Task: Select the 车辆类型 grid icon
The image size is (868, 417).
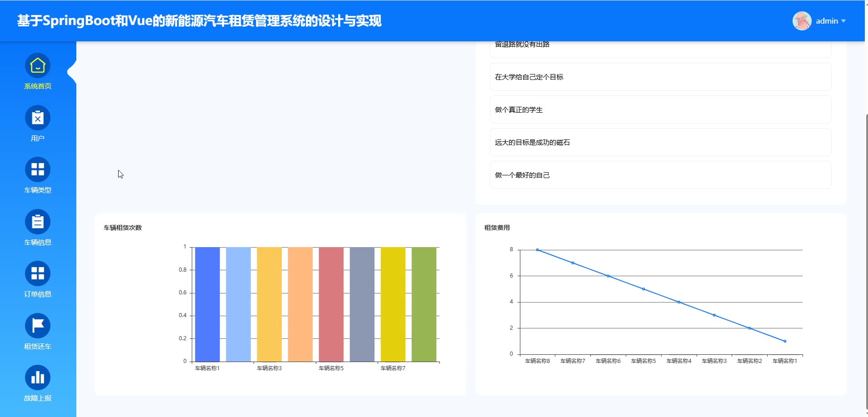Action: tap(38, 170)
